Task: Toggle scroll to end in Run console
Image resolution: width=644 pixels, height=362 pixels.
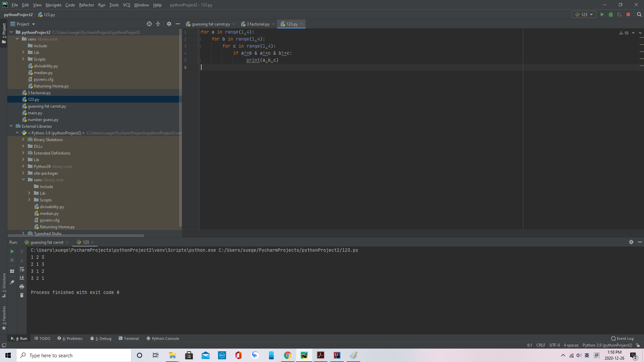Action: pos(22,278)
